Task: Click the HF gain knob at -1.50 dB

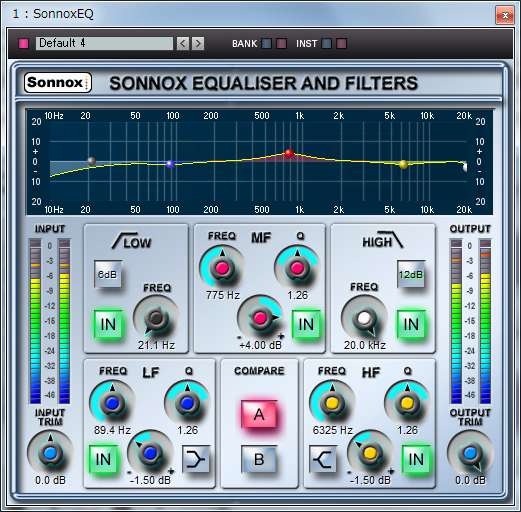Action: [x=370, y=453]
